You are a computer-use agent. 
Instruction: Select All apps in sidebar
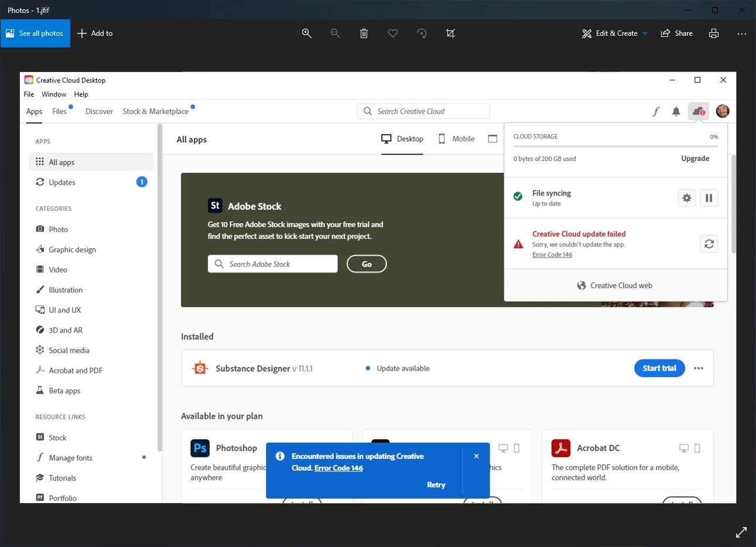91,162
